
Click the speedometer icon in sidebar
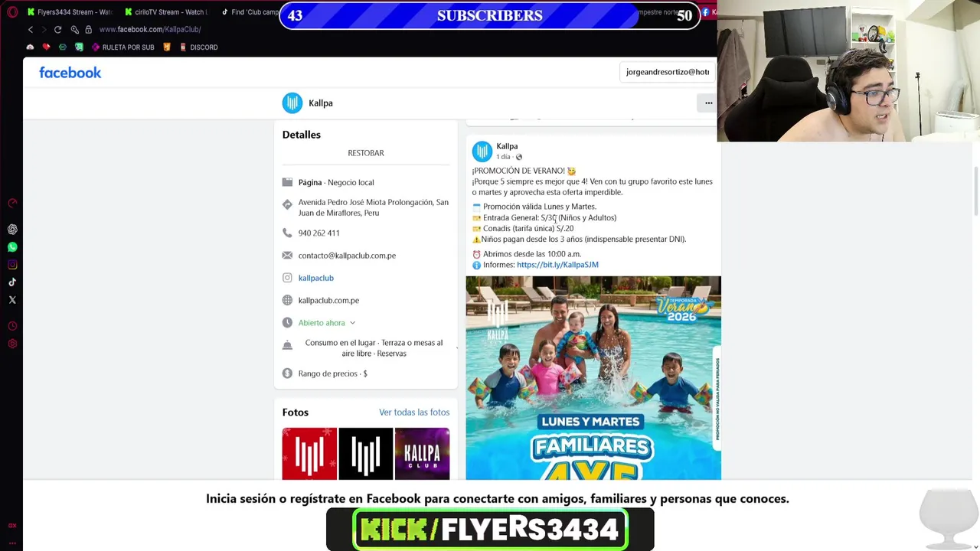tap(12, 204)
